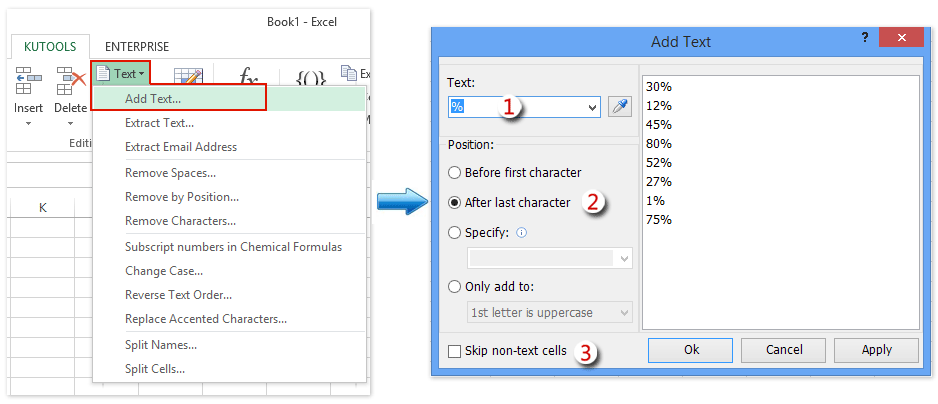Viewport: 938px width, 404px height.
Task: Enable Skip non-text cells checkbox
Action: pyautogui.click(x=456, y=351)
